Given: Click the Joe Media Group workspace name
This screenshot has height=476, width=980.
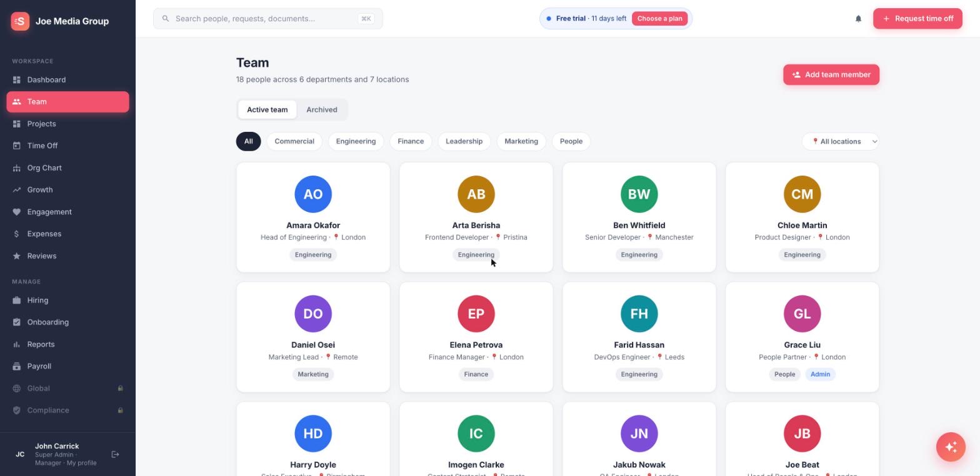Looking at the screenshot, I should click(72, 21).
